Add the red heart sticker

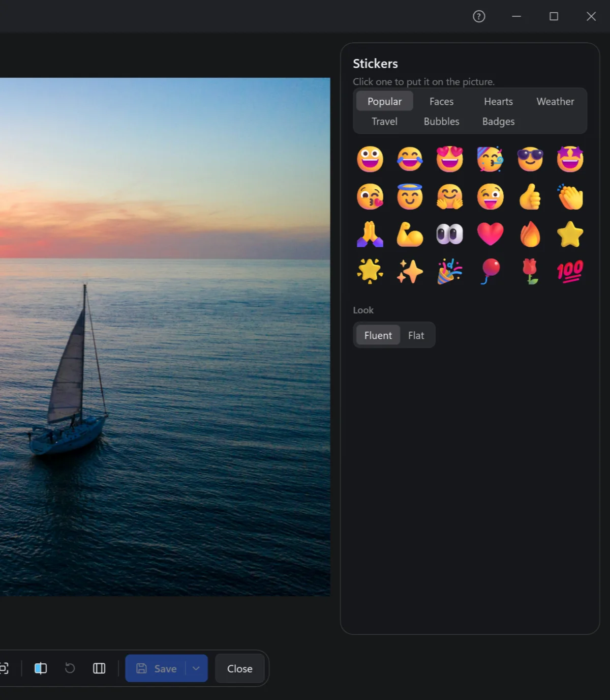(490, 234)
